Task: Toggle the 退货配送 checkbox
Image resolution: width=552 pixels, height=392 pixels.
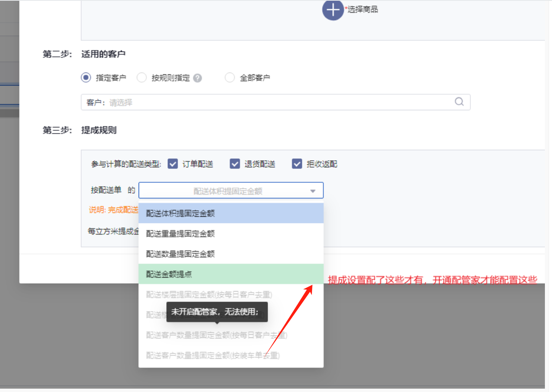Action: click(x=235, y=164)
